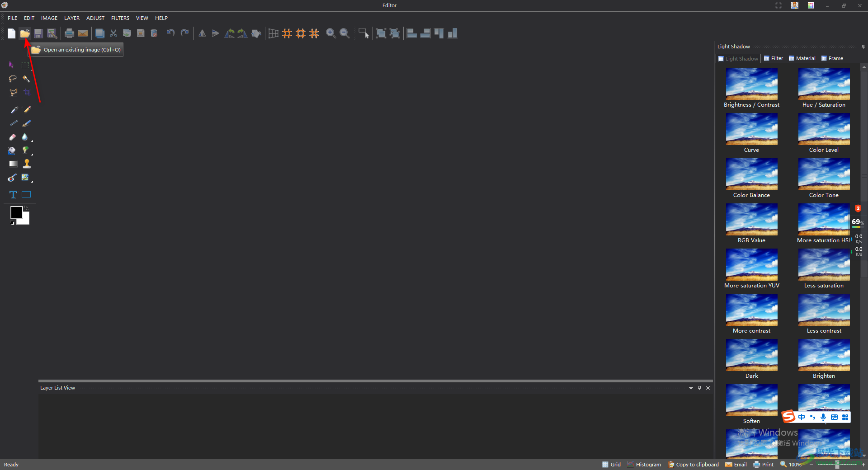Select the Gradient tool

pyautogui.click(x=13, y=164)
